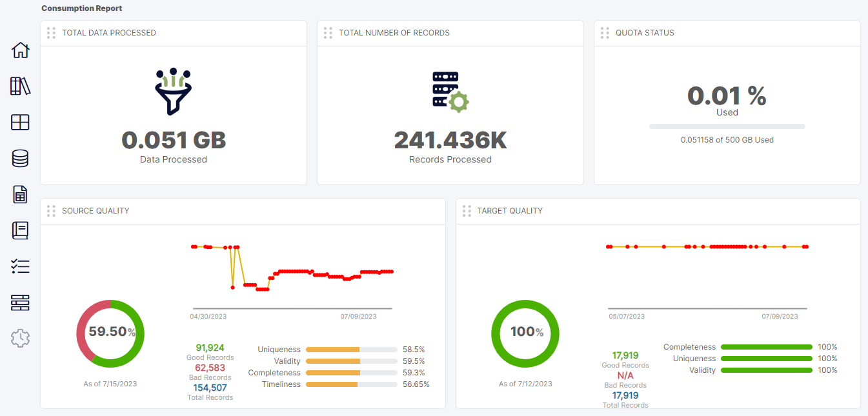Click the stacked table rows sidebar icon
The width and height of the screenshot is (868, 416).
click(21, 302)
